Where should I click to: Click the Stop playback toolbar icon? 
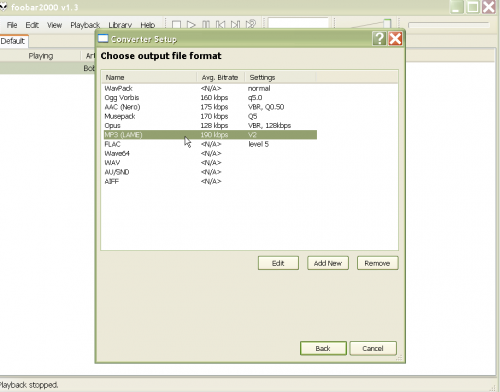click(176, 25)
